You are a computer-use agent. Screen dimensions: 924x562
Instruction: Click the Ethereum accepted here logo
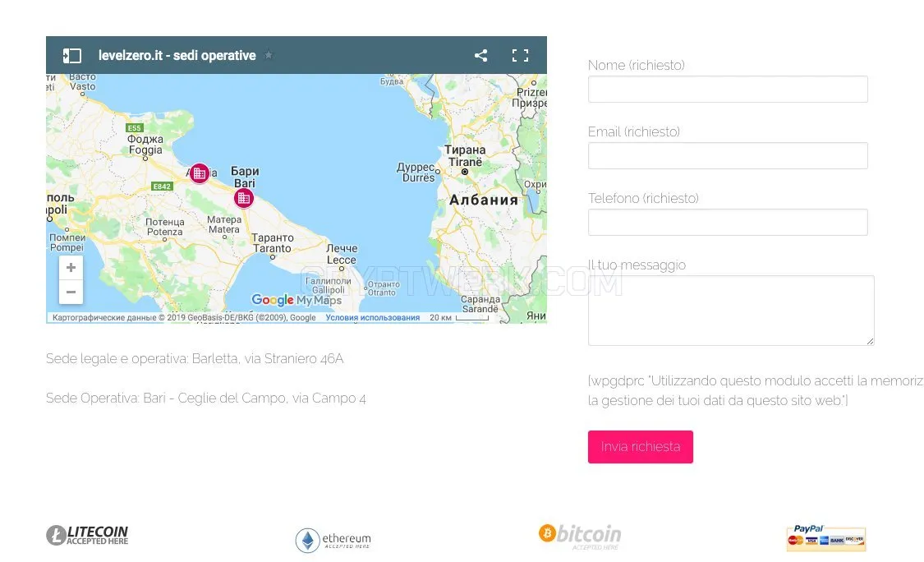click(x=333, y=540)
